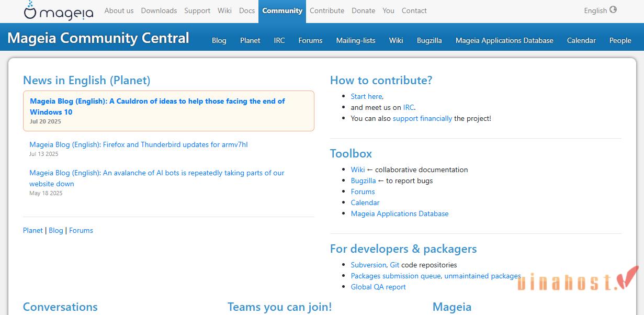Click the Start here link
This screenshot has height=315, width=644.
[x=366, y=96]
